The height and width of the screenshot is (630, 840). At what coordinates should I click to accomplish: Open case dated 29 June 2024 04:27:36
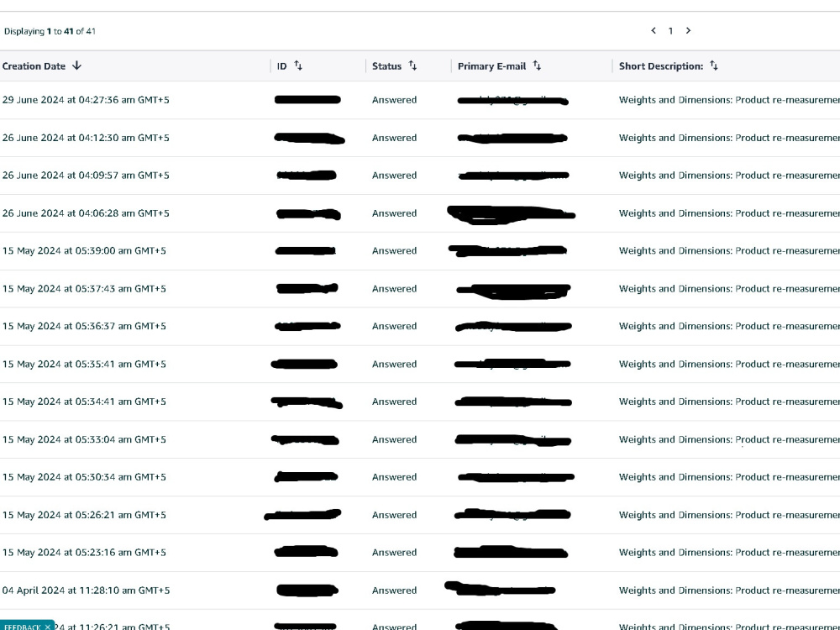coord(86,100)
